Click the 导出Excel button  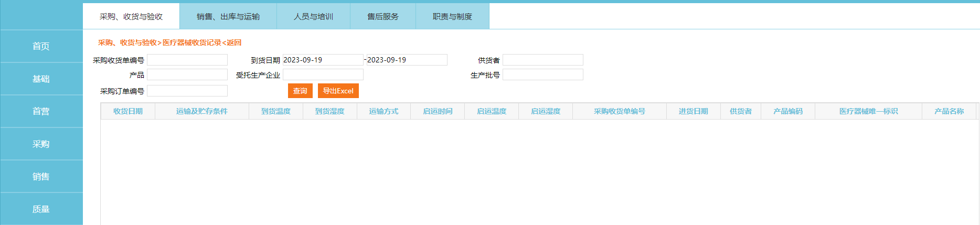pyautogui.click(x=338, y=91)
